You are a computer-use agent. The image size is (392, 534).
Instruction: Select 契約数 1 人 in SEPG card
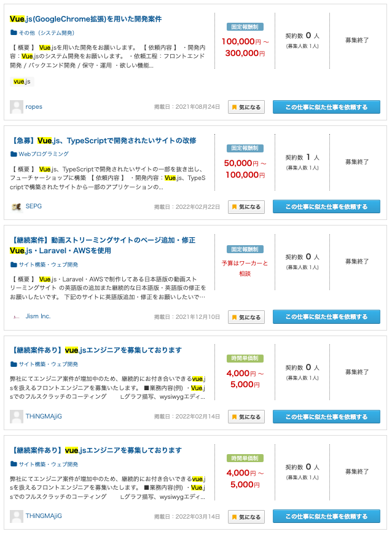(302, 157)
